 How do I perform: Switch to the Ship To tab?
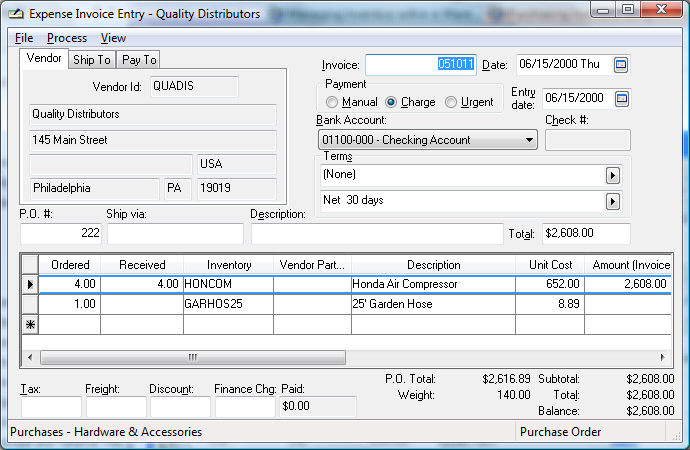tap(92, 60)
